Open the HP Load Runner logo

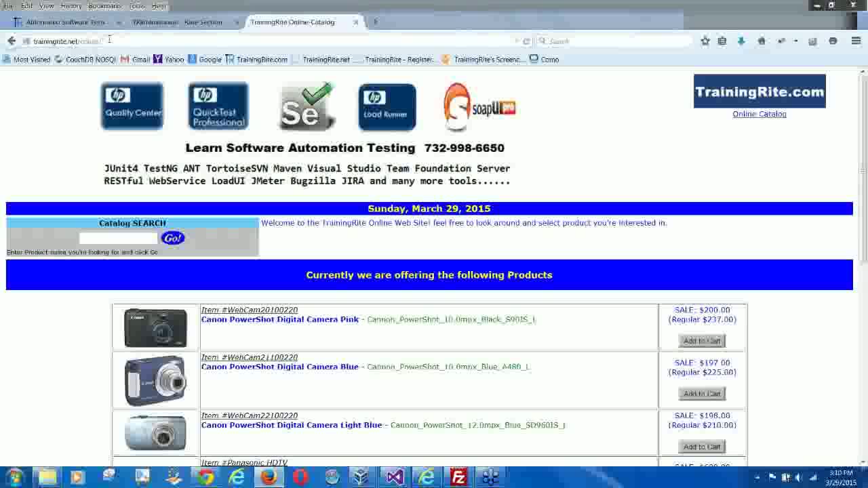(387, 106)
